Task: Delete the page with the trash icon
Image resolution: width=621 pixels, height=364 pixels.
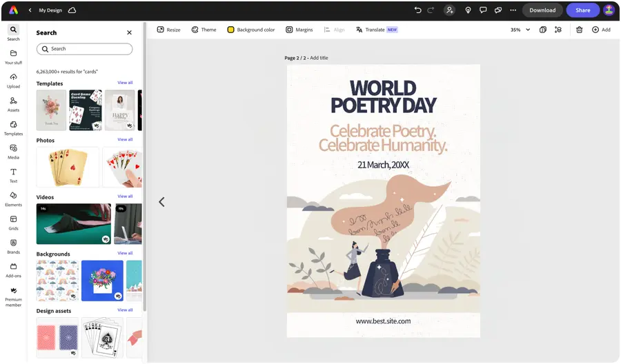Action: (x=579, y=30)
